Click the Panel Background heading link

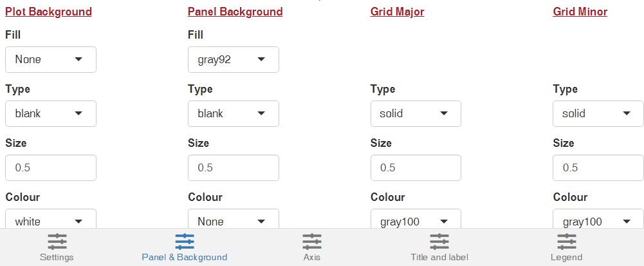235,12
